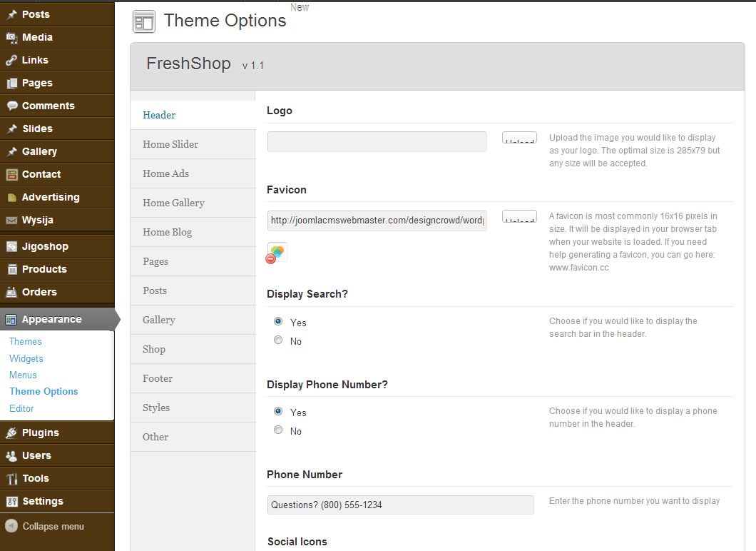Viewport: 756px width, 551px height.
Task: Select Yes for Display Search
Action: pyautogui.click(x=278, y=321)
